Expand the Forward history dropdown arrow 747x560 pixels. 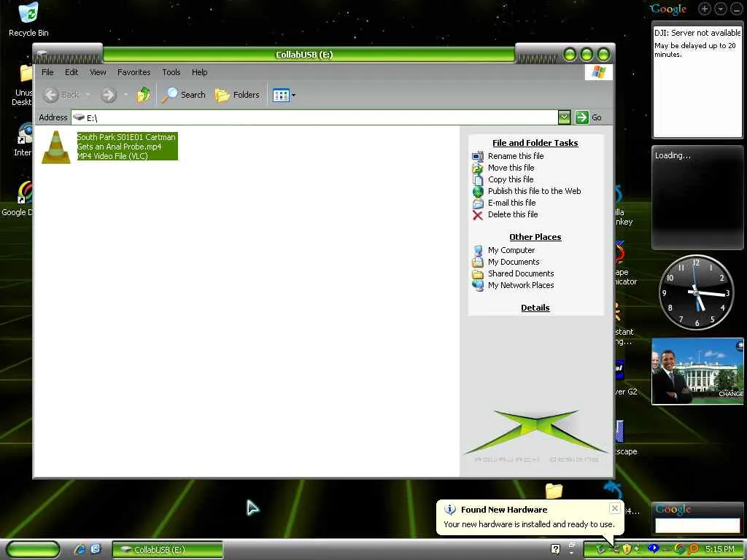(125, 95)
